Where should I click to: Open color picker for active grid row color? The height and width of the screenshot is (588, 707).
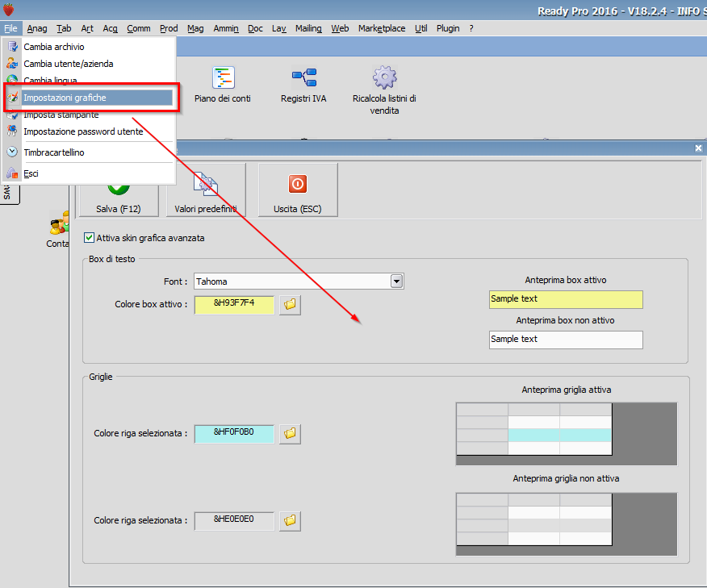pos(290,434)
